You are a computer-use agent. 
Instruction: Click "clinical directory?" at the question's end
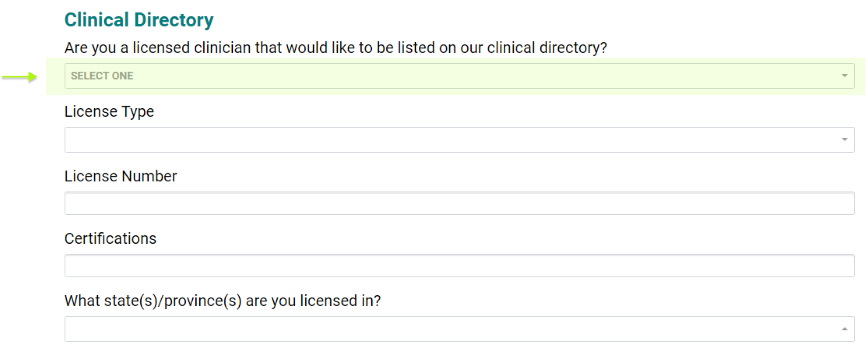547,48
